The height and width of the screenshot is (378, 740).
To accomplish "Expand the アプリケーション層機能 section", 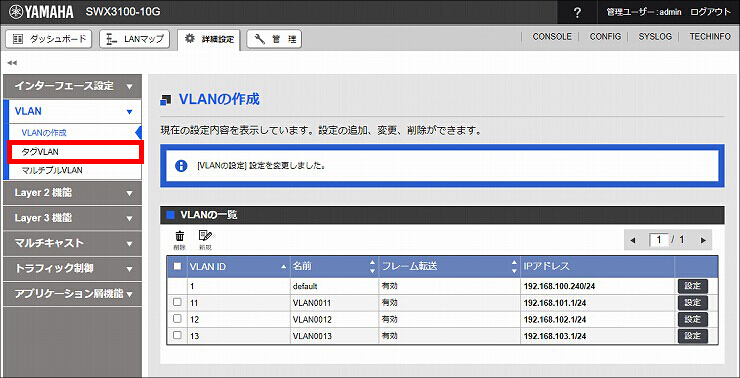I will 72,294.
